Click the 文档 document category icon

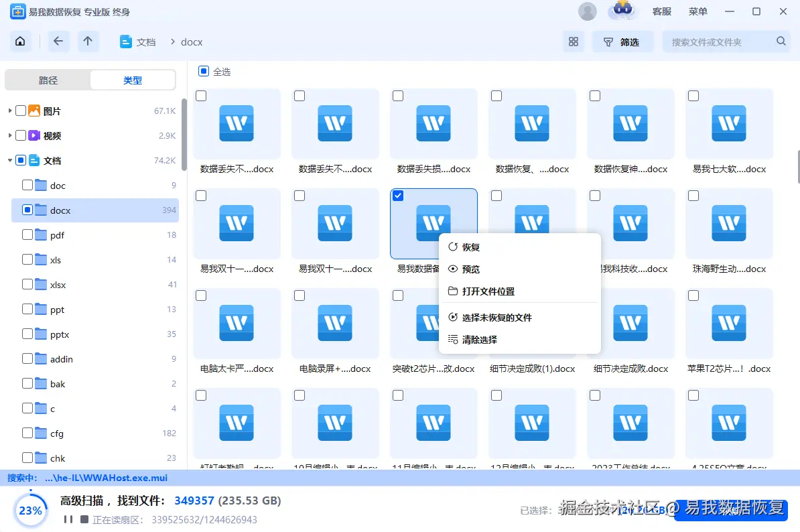pyautogui.click(x=34, y=161)
